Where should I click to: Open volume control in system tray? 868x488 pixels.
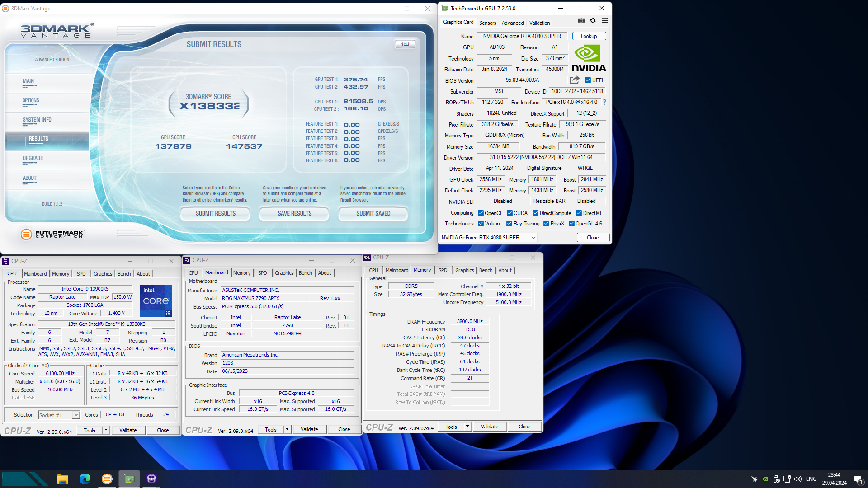798,479
